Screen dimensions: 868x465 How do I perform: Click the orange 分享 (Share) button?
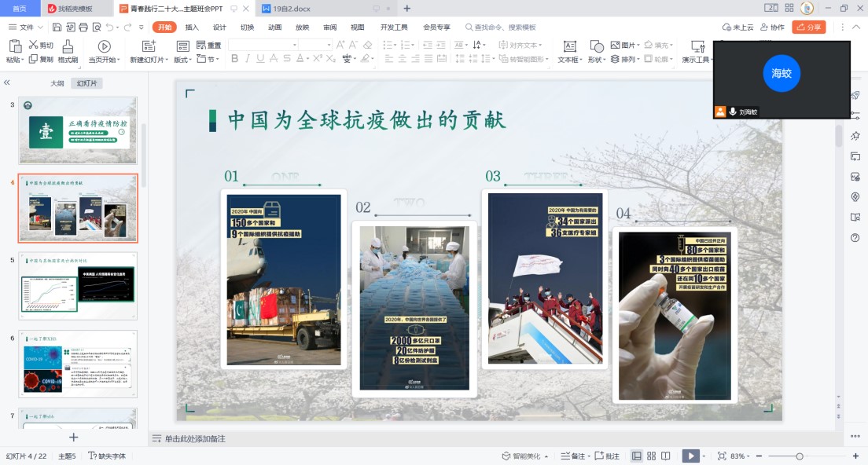(809, 27)
